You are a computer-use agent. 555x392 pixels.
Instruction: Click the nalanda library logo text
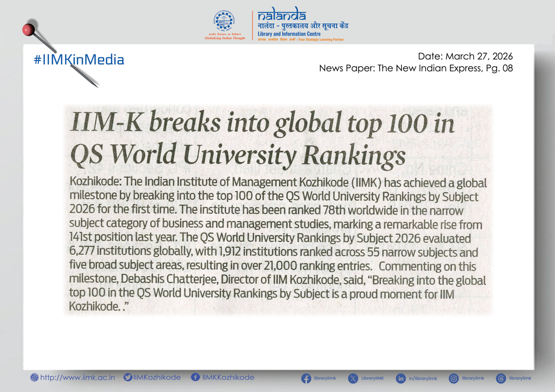coord(276,15)
